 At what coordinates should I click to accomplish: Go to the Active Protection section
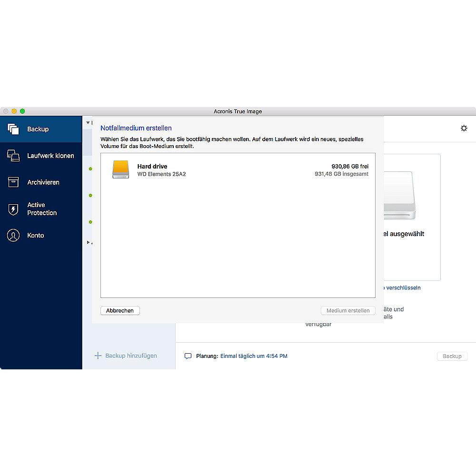click(x=42, y=209)
